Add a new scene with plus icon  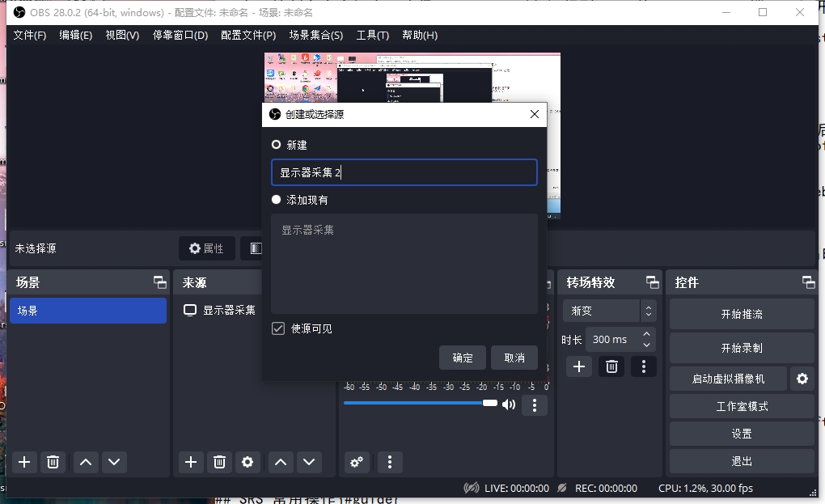click(x=24, y=462)
